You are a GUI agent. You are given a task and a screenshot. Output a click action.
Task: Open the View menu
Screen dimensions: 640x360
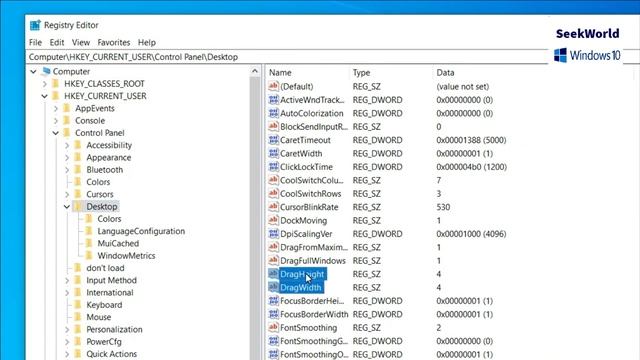point(81,42)
